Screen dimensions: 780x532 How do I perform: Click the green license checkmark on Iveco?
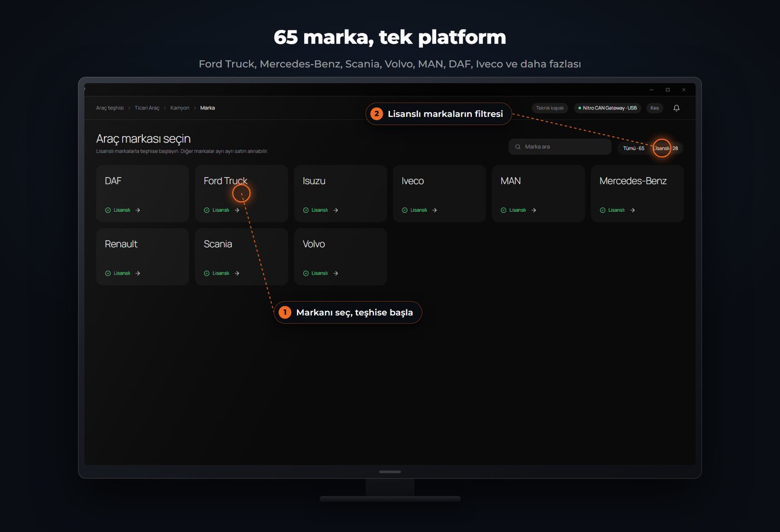click(404, 210)
